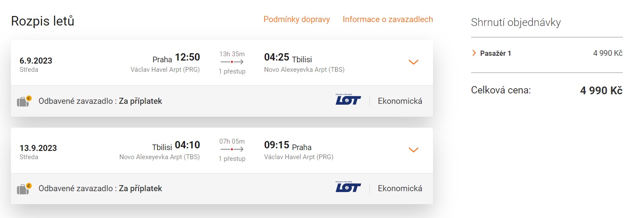
Task: Click the 09:15 Praha arrival time
Action: (277, 145)
